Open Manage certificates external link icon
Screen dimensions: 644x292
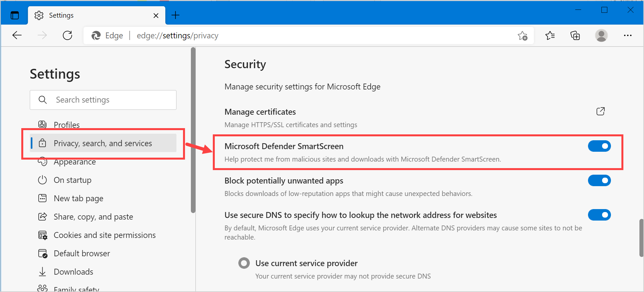click(600, 111)
